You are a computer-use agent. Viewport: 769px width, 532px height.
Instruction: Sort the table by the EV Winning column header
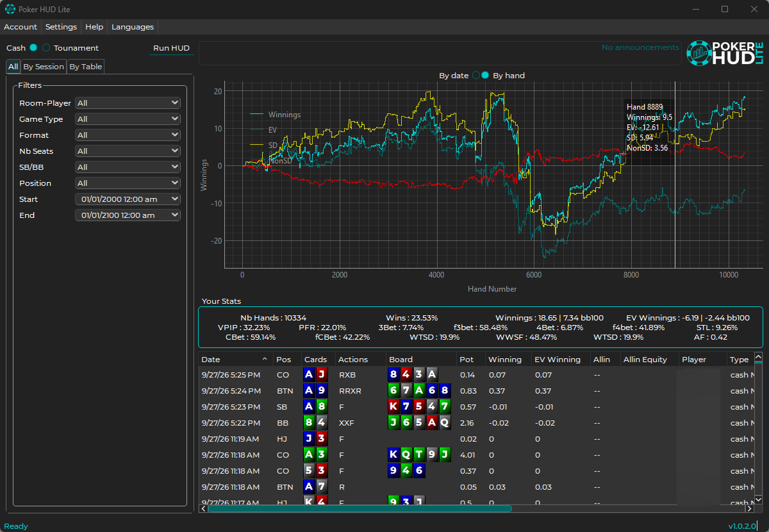(x=561, y=360)
